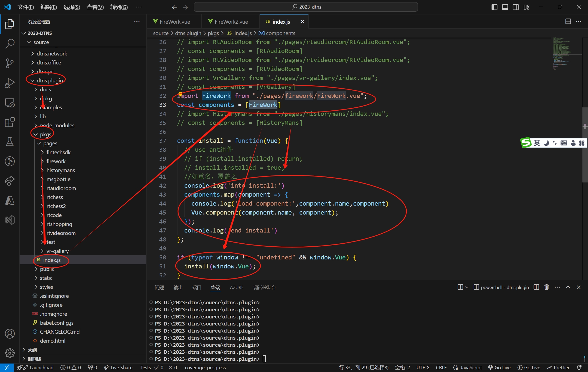Viewport: 588px width, 372px height.
Task: Open demo.html in the file tree
Action: [x=53, y=341]
